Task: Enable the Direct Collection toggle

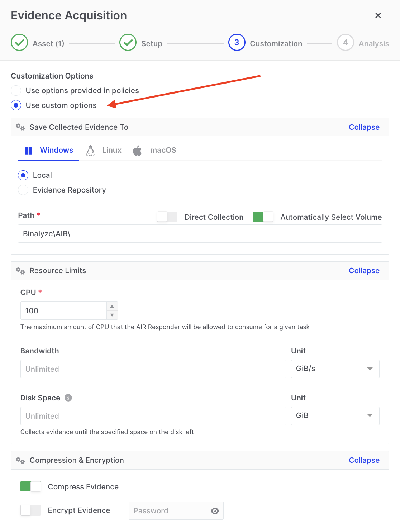Action: pos(167,217)
